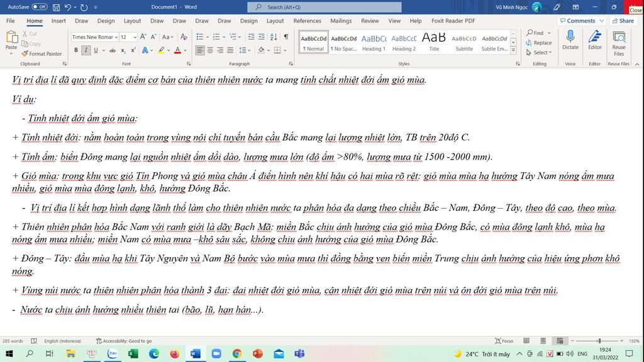Open the Foxit Reader PDF tab
644x362 pixels.
pos(453,21)
